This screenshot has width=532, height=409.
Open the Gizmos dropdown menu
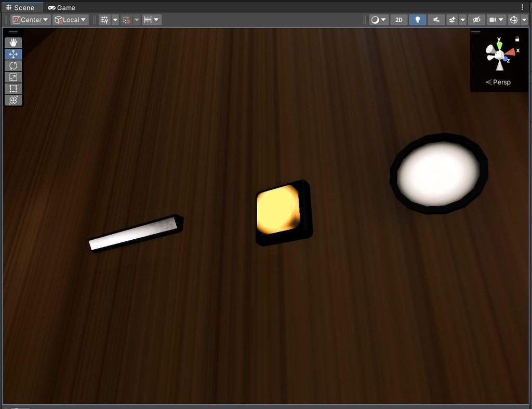(524, 20)
